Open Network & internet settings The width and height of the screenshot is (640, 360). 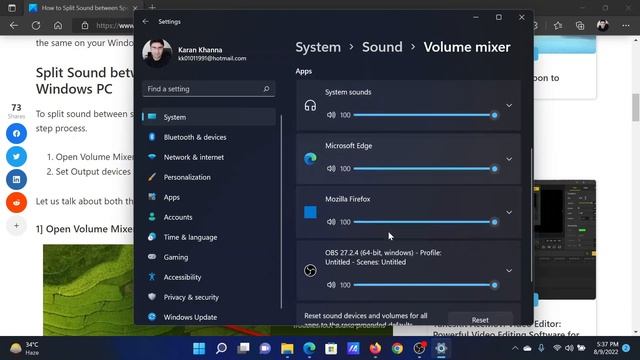tap(209, 157)
